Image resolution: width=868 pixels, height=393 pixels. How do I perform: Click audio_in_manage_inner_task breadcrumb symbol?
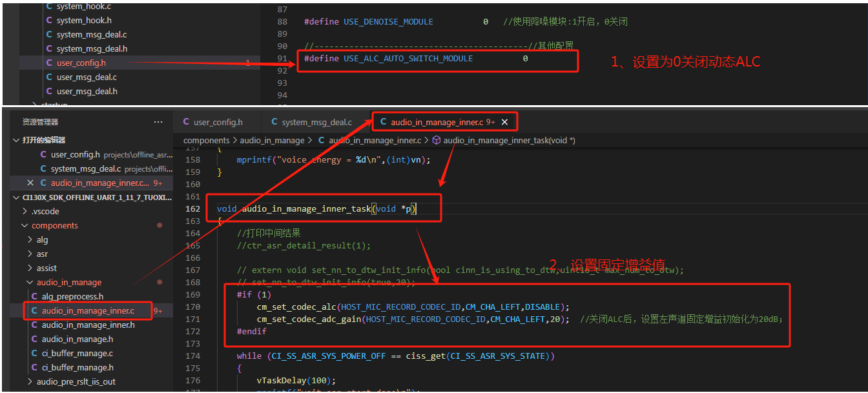click(508, 140)
